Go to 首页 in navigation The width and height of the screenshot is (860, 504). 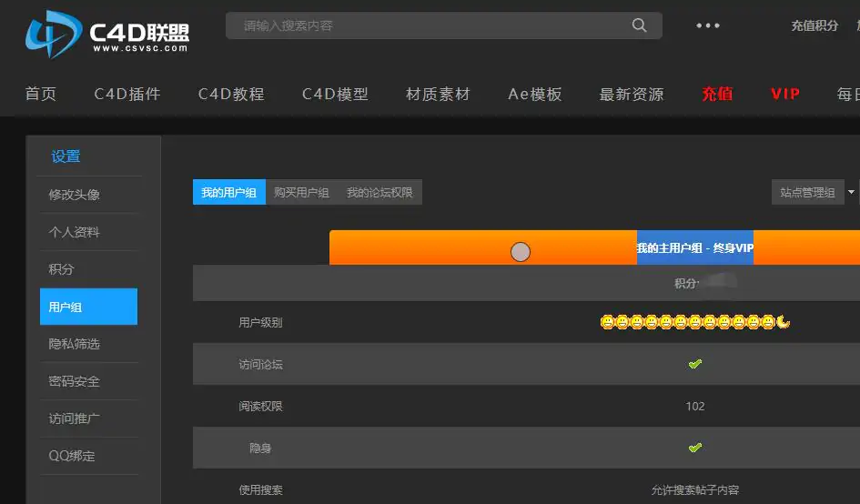click(x=41, y=94)
